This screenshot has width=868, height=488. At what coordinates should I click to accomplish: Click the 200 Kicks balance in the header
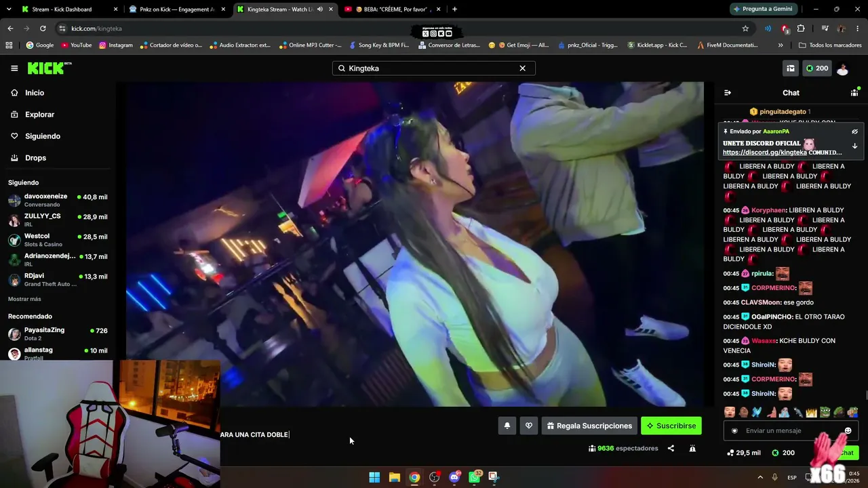click(x=816, y=68)
